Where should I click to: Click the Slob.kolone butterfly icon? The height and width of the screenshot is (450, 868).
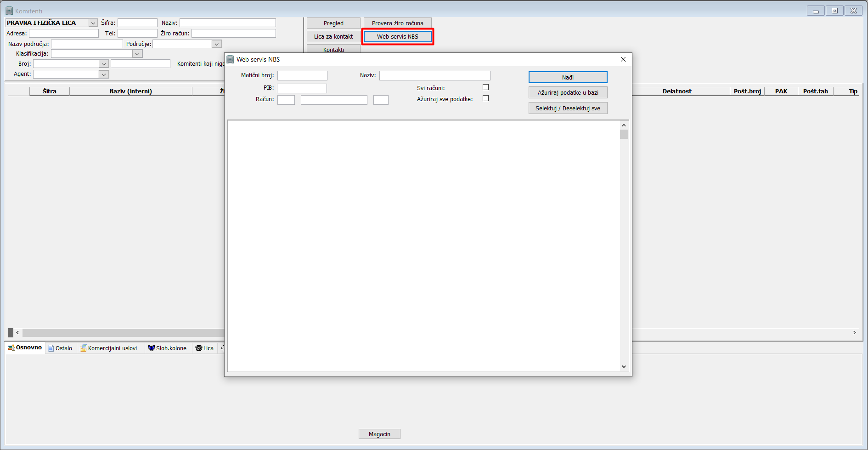pos(151,348)
